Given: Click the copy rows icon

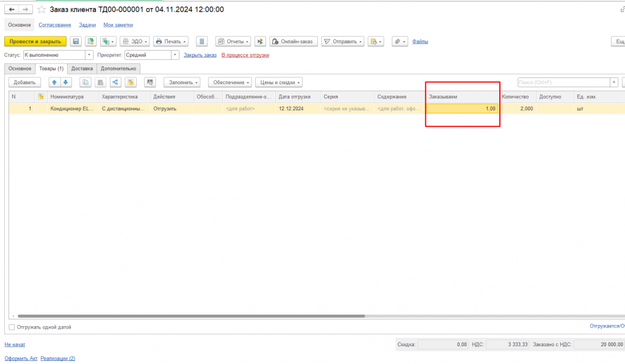Looking at the screenshot, I should pyautogui.click(x=85, y=82).
